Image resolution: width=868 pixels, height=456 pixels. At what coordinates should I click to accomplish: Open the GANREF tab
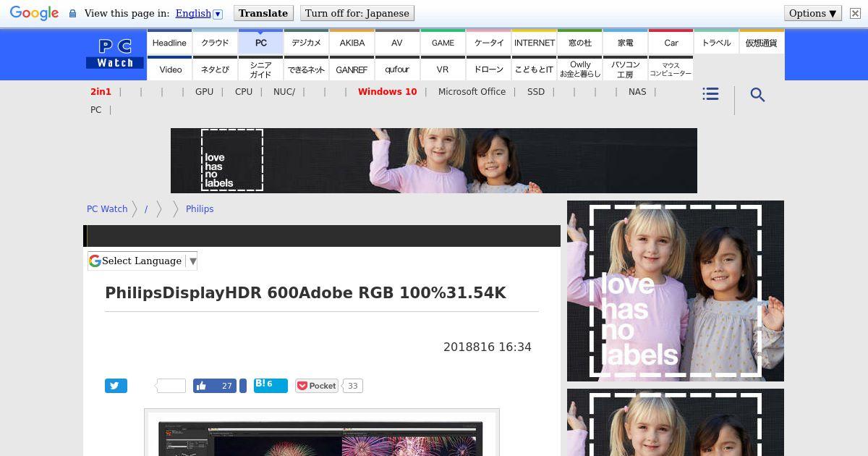coord(352,69)
